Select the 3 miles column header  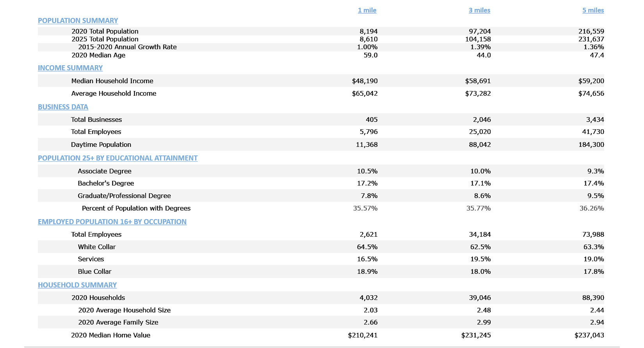[x=479, y=10]
